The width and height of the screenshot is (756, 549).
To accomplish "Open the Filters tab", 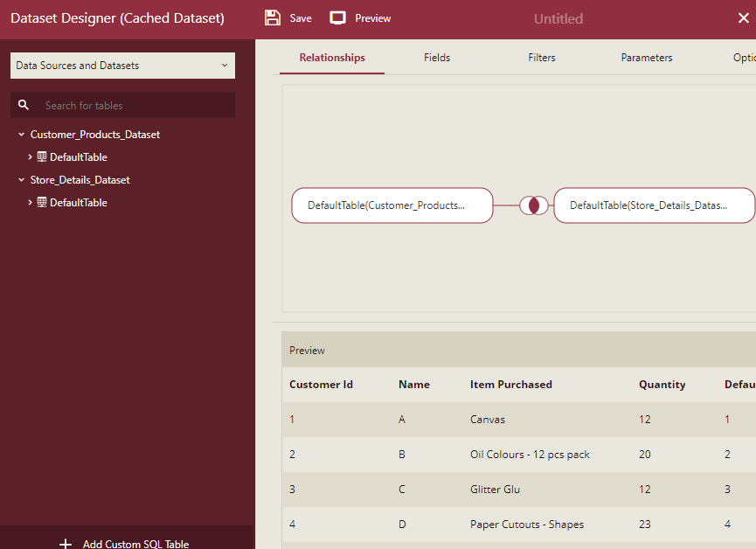I will (541, 57).
